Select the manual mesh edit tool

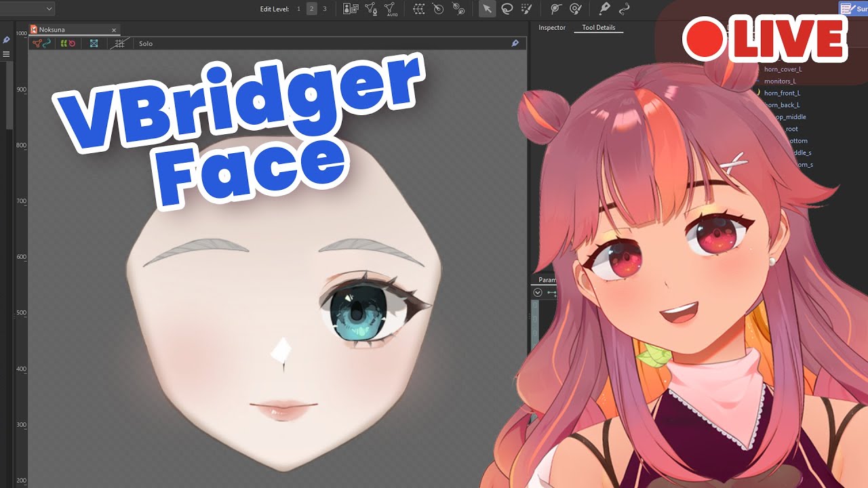coord(371,9)
